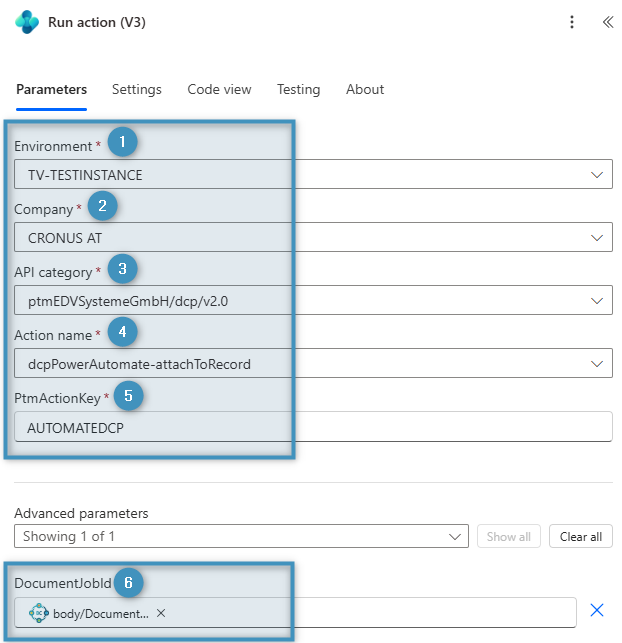
Task: Expand the Company dropdown arrow
Action: (x=597, y=238)
